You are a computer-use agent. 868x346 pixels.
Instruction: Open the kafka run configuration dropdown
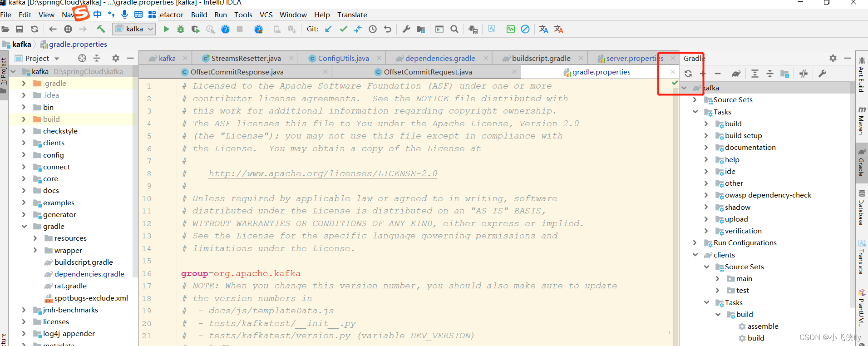coord(134,29)
